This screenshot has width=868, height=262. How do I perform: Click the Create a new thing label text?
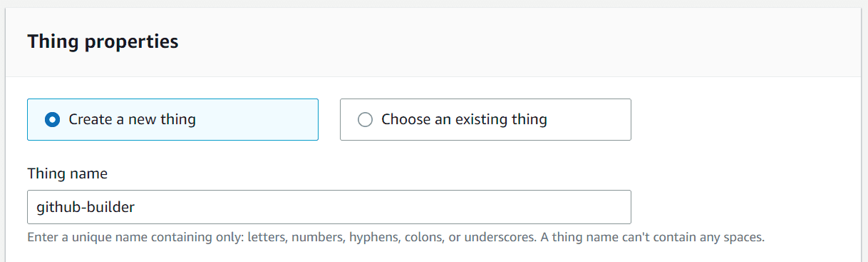[132, 119]
